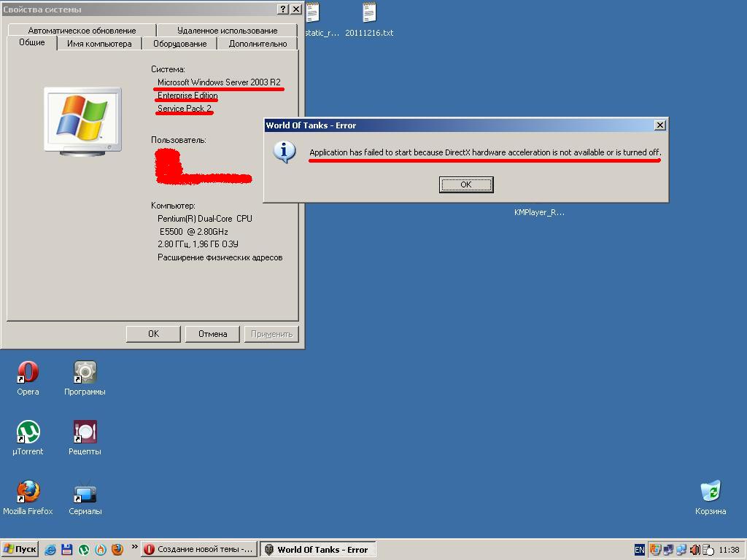Click the light blue network tray icon
747x560 pixels.
[x=682, y=550]
